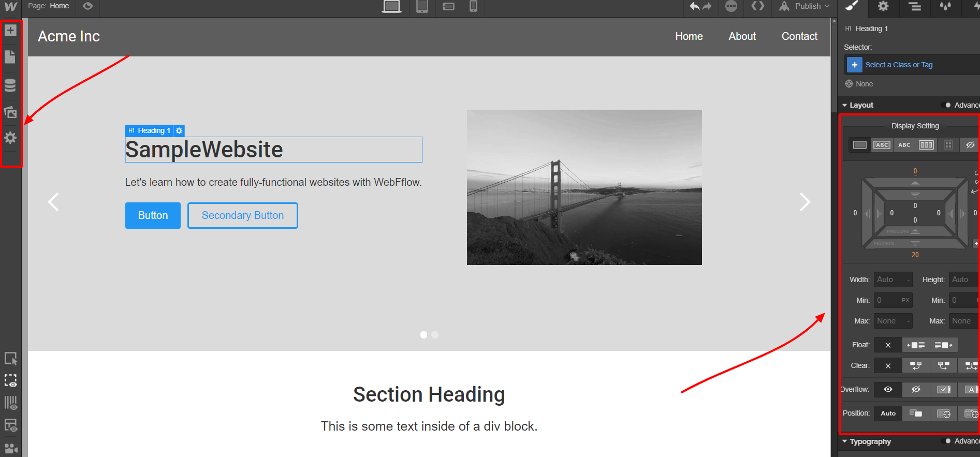The height and width of the screenshot is (457, 980).
Task: Toggle Layout Advanced switch
Action: pyautogui.click(x=948, y=105)
